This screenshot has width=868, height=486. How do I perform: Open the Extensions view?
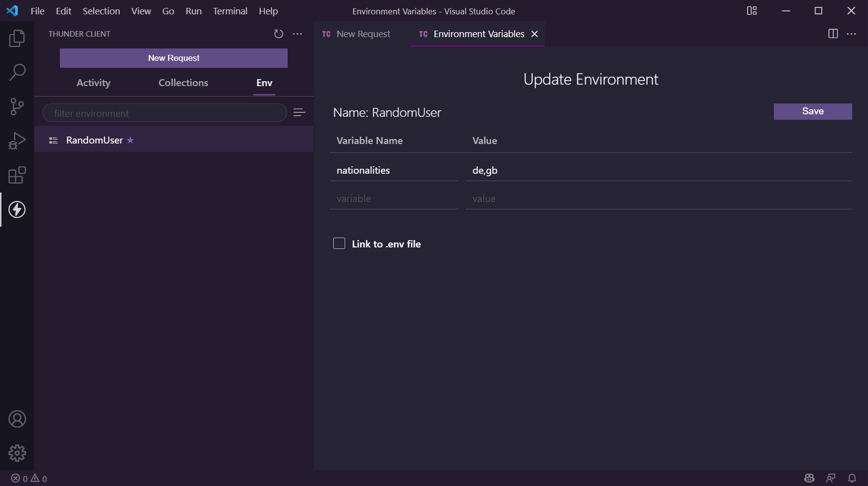(17, 175)
